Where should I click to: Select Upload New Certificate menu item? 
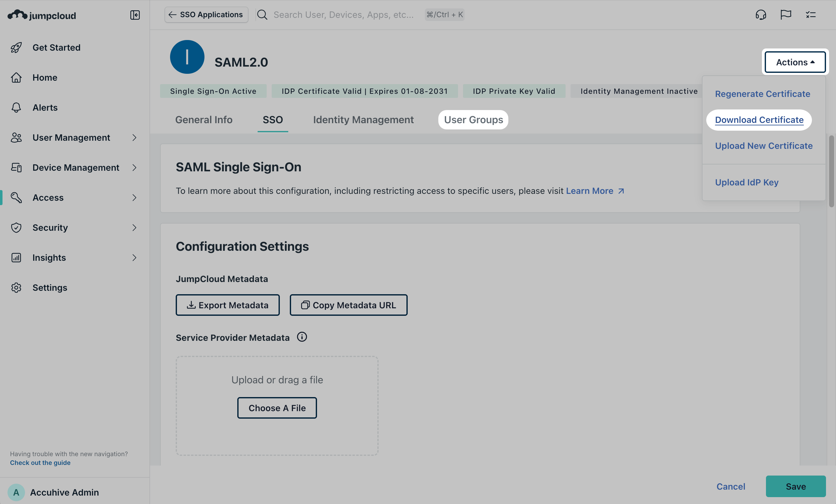(x=764, y=146)
